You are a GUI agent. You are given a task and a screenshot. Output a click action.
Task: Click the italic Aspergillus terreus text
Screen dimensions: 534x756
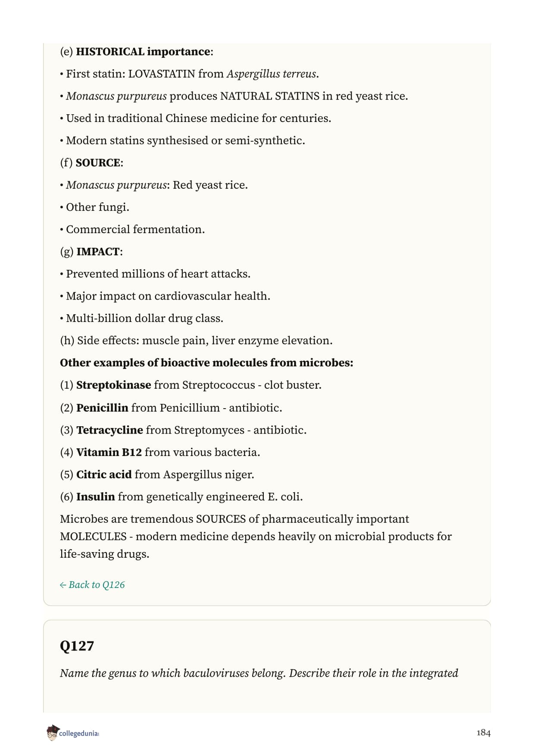(272, 74)
